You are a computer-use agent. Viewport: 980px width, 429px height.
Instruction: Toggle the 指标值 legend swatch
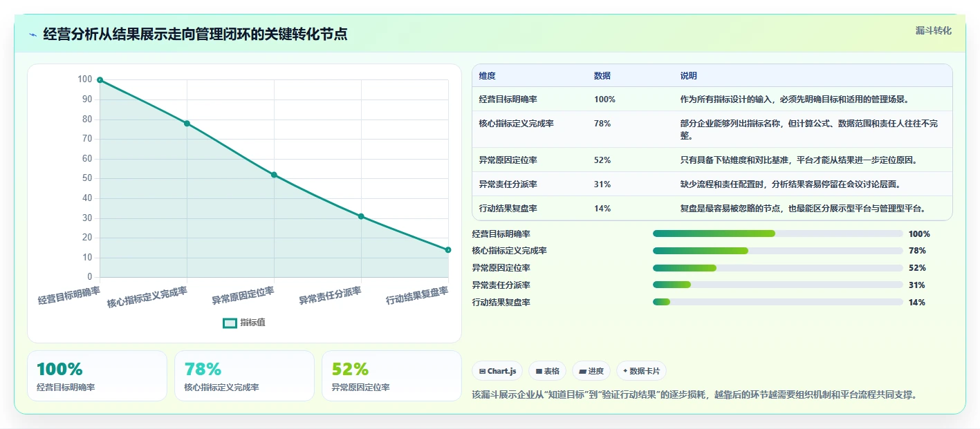[230, 323]
